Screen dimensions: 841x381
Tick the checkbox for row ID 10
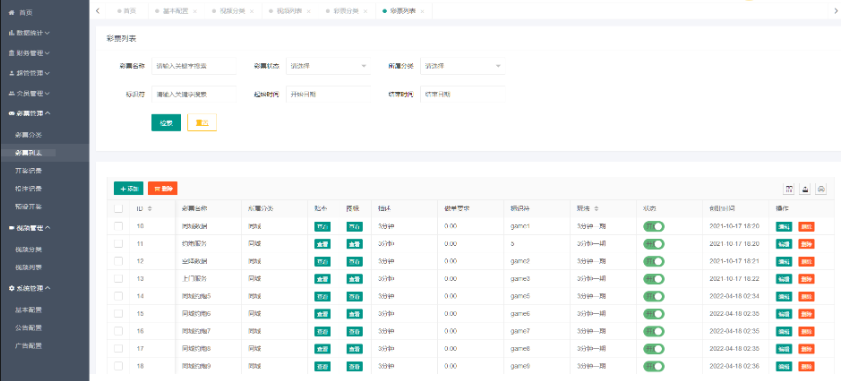(119, 226)
